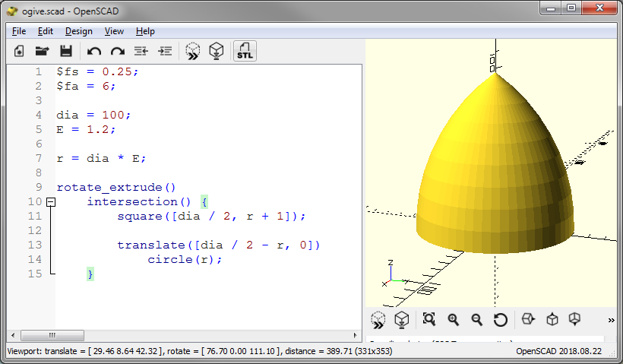Save the file with the floppy disk icon
623x364 pixels.
coord(65,51)
